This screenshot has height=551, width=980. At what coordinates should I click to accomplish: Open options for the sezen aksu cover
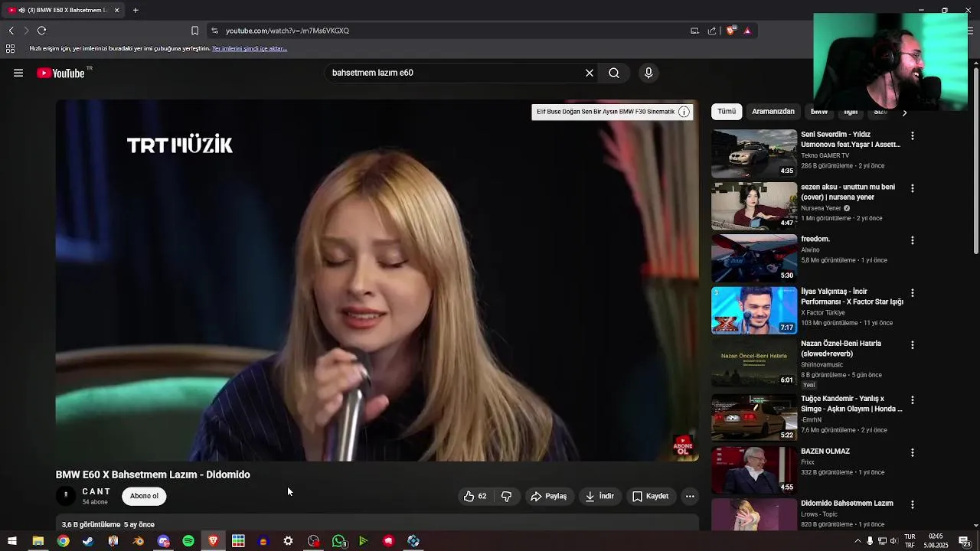pos(912,188)
